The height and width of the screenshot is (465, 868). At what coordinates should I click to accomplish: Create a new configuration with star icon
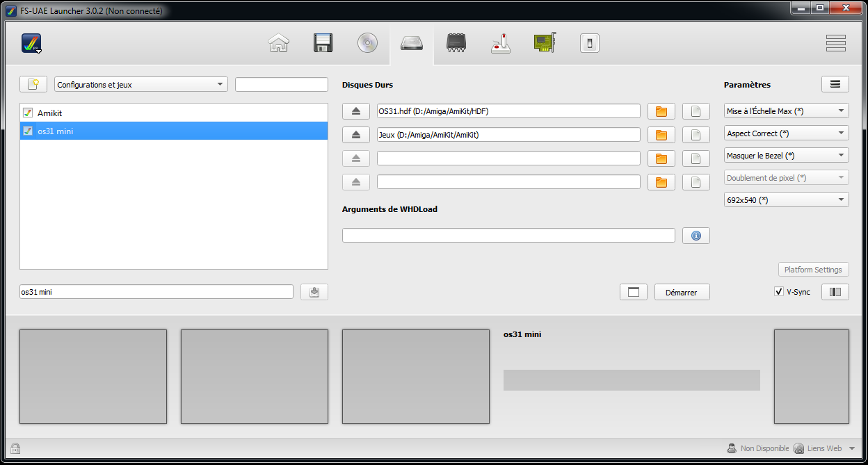click(33, 85)
